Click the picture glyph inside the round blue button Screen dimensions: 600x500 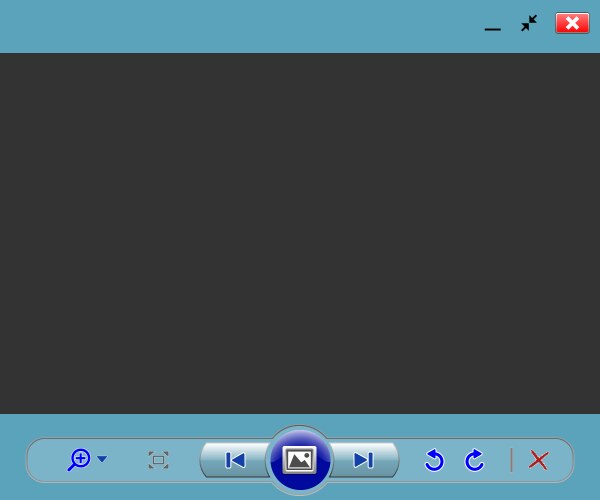(x=300, y=459)
